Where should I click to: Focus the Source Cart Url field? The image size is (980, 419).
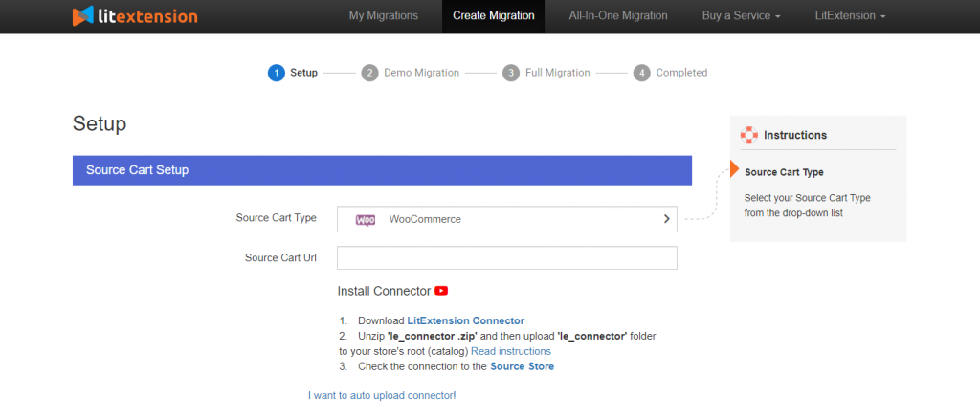[x=506, y=258]
